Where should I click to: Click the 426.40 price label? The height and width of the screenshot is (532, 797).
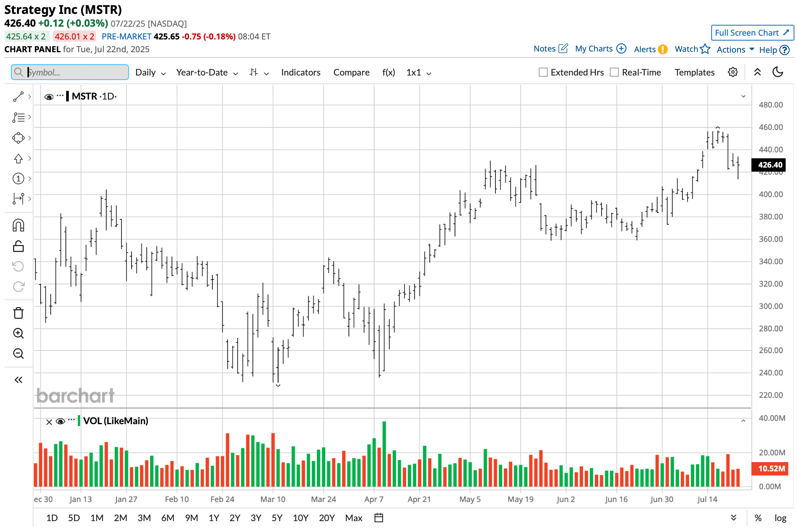pyautogui.click(x=769, y=165)
